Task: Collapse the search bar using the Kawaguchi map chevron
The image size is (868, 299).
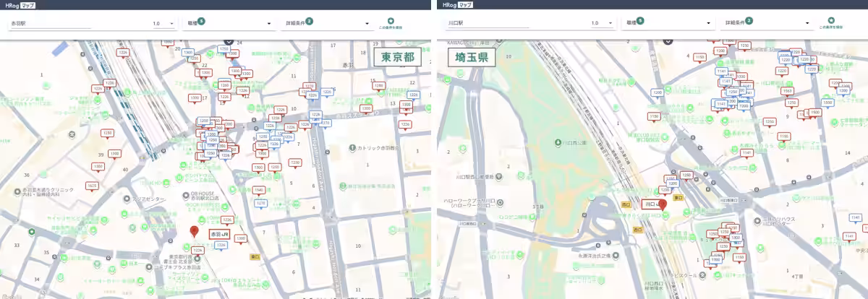Action: 666,41
